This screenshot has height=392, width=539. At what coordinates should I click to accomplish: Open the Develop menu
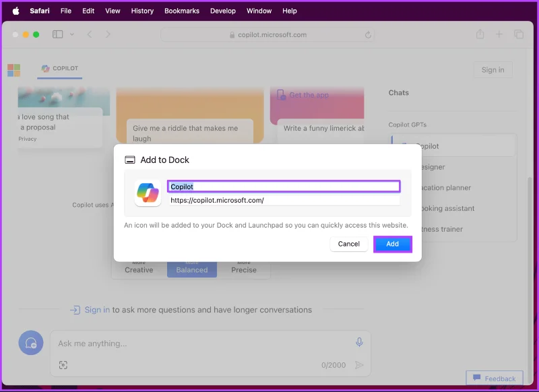tap(223, 11)
